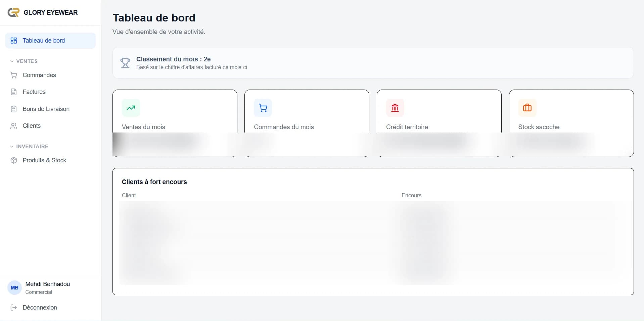644x321 pixels.
Task: Click the Crédit territoire label
Action: pos(407,127)
